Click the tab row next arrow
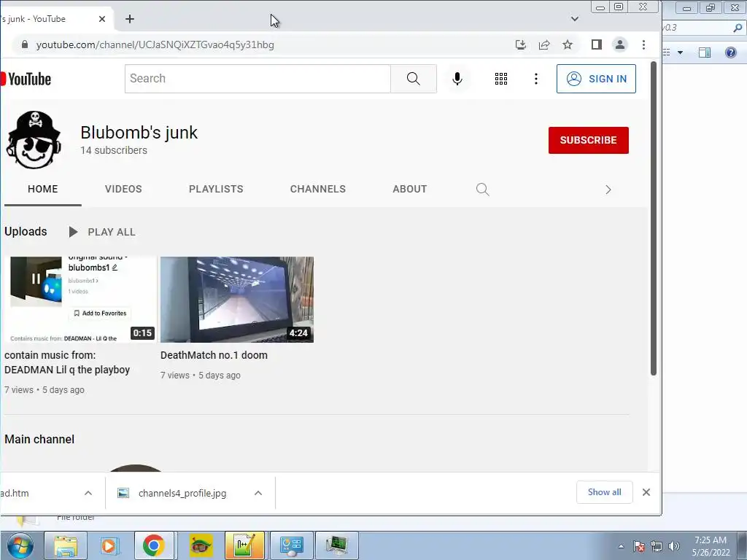The width and height of the screenshot is (747, 560). coord(608,190)
